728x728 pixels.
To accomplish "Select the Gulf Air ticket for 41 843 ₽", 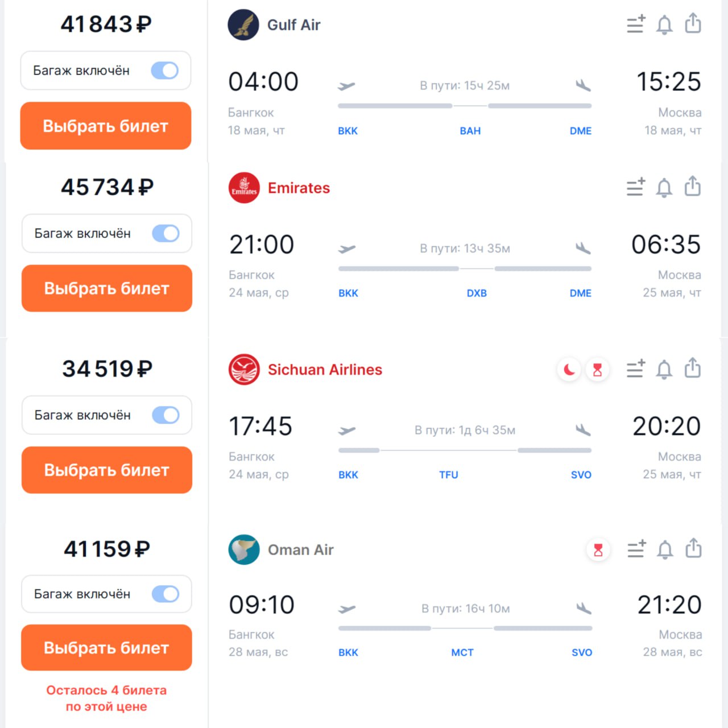I will 106,126.
